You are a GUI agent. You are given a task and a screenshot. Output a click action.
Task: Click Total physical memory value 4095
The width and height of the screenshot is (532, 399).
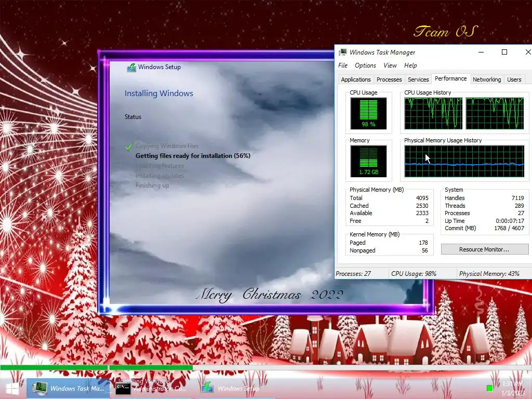[422, 198]
